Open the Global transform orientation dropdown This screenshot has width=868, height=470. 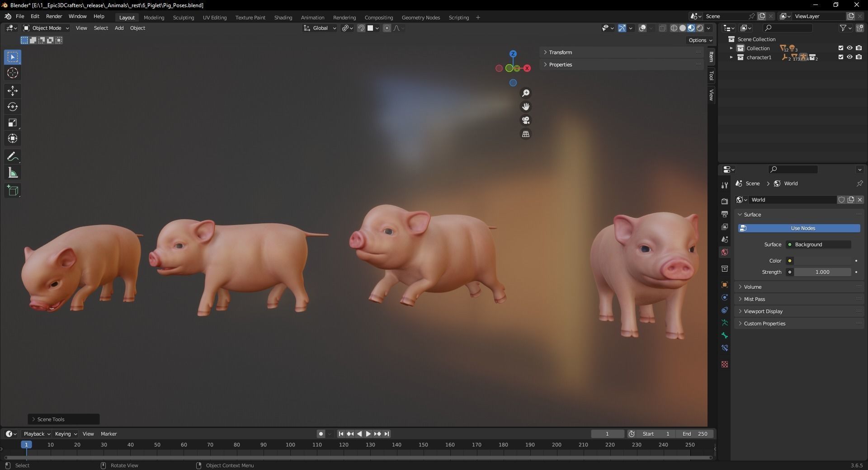pyautogui.click(x=320, y=28)
